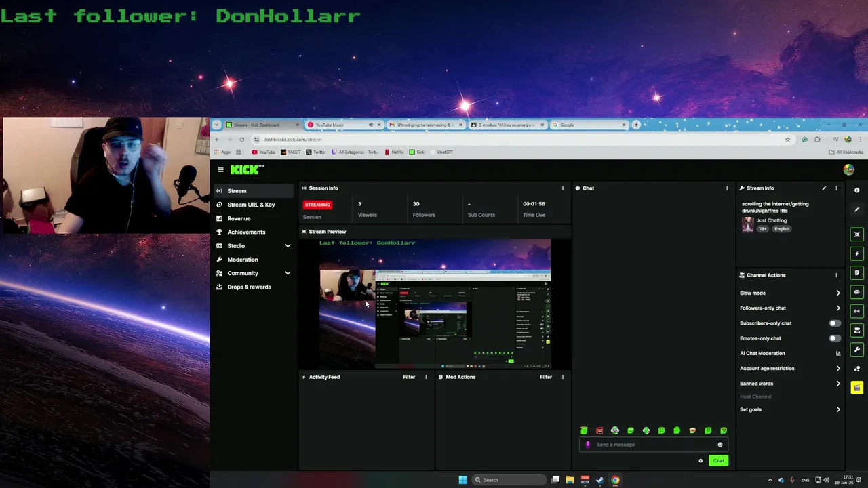The image size is (868, 488).
Task: Show hidden system tray icons
Action: [770, 480]
